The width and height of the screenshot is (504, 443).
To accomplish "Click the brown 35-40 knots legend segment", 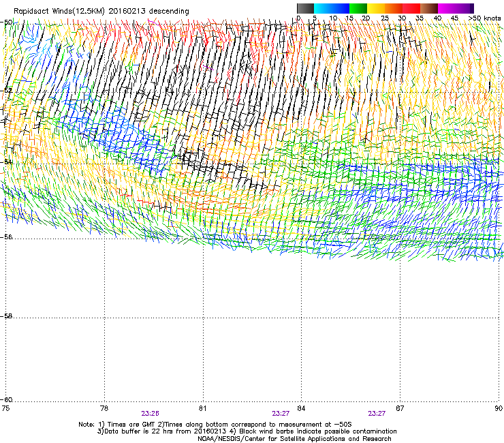I will pos(429,8).
